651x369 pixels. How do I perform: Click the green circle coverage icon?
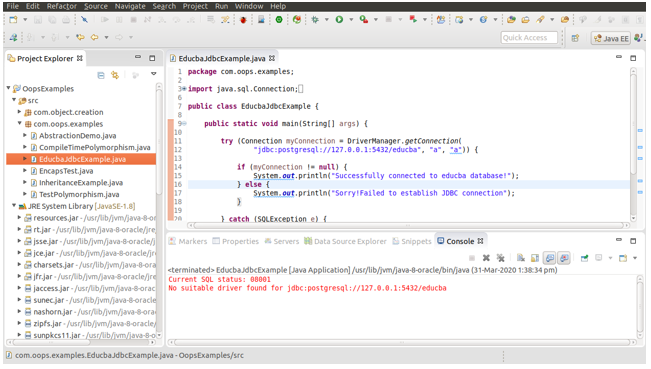[279, 20]
